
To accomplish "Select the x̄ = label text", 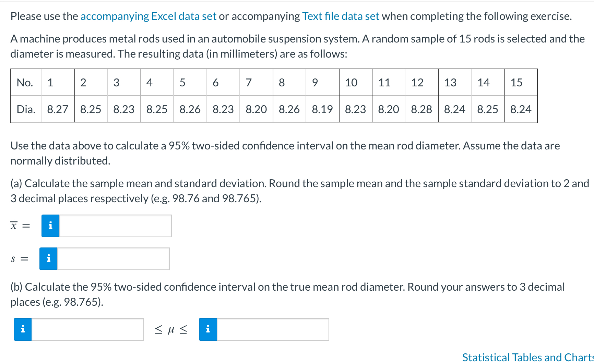I will 19,226.
